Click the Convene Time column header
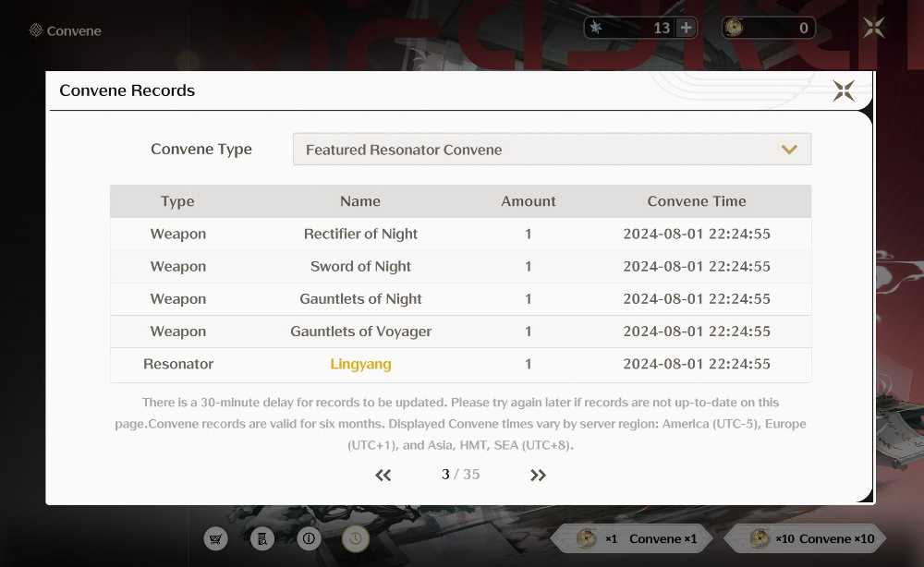Viewport: 924px width, 567px height. 697,201
